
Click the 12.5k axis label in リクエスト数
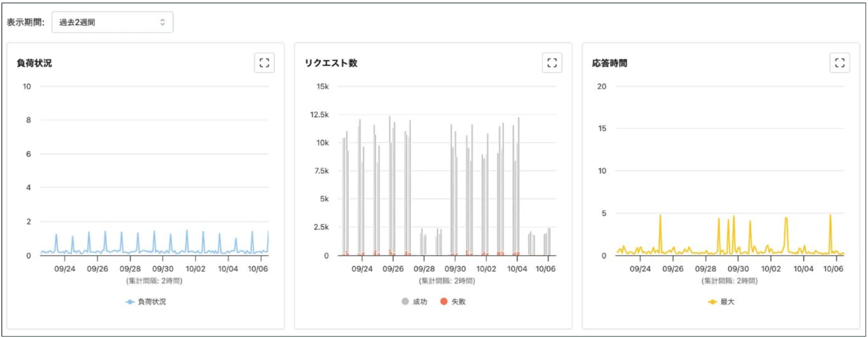pyautogui.click(x=320, y=115)
